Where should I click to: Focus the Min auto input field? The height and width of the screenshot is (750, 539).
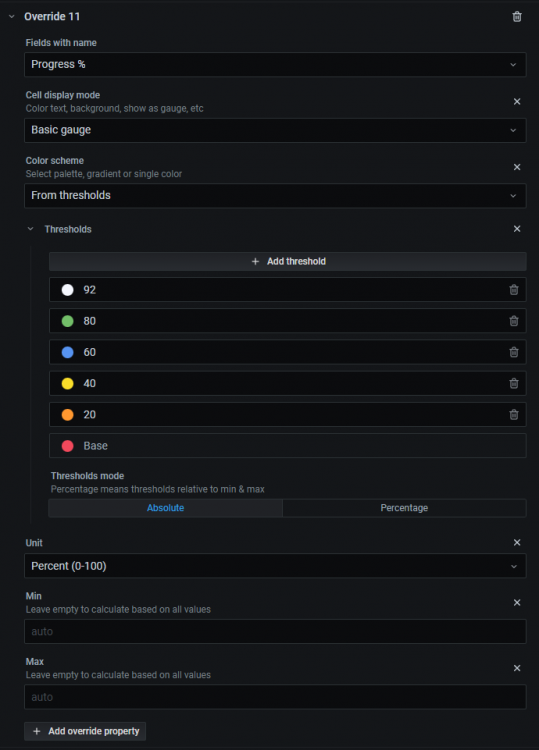tap(275, 631)
